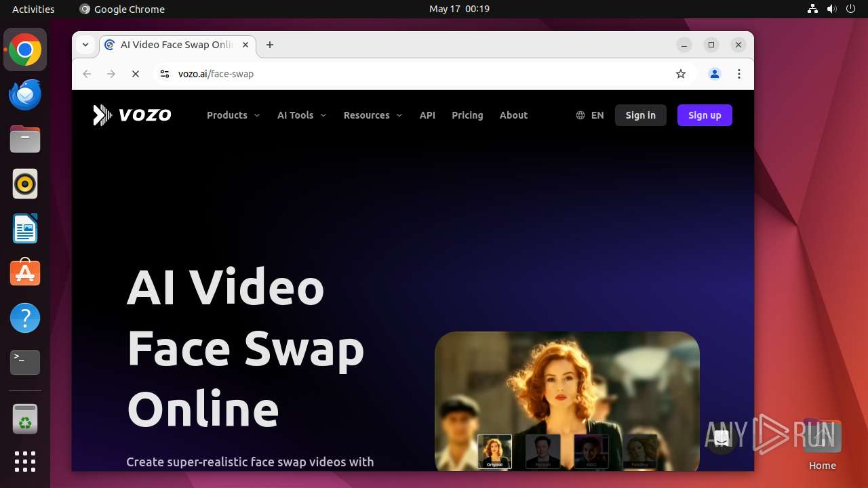This screenshot has width=868, height=488.
Task: Open the tab search dropdown arrow
Action: pyautogui.click(x=85, y=45)
